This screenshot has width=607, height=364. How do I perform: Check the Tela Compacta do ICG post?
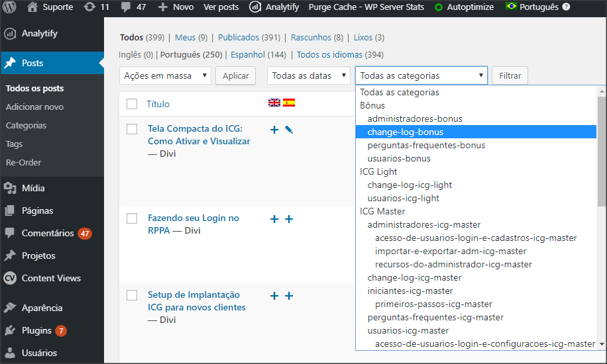pyautogui.click(x=132, y=129)
